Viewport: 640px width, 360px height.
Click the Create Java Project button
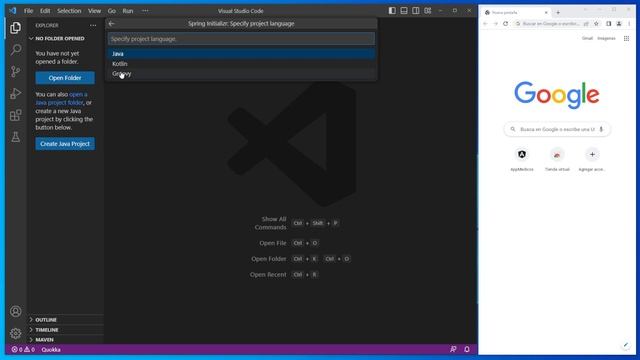tap(65, 144)
